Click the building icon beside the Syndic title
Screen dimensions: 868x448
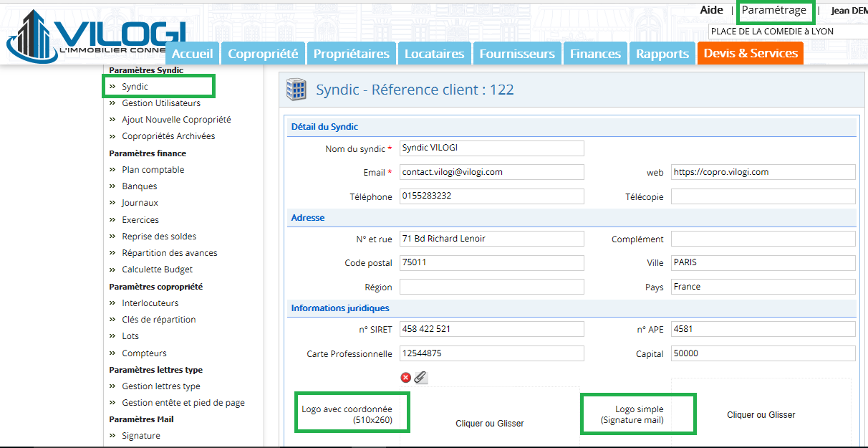[295, 90]
